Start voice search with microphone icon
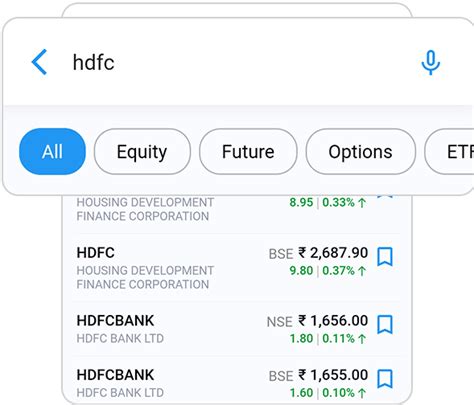Image resolution: width=474 pixels, height=405 pixels. click(430, 63)
